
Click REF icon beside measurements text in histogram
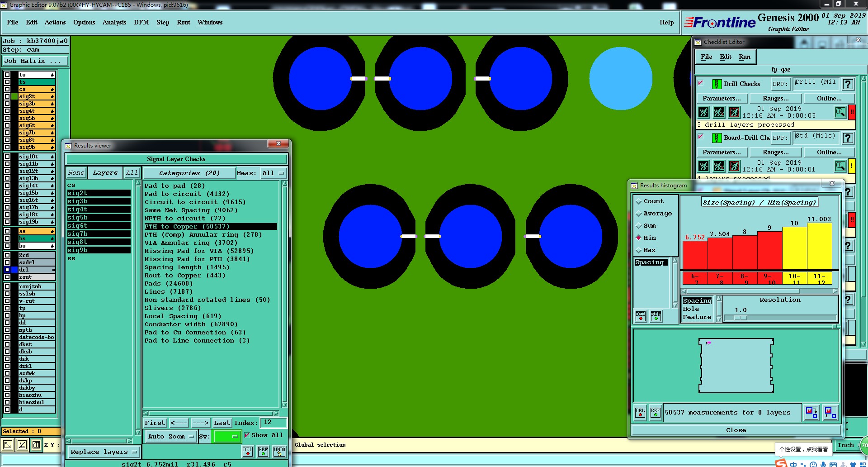coord(656,412)
